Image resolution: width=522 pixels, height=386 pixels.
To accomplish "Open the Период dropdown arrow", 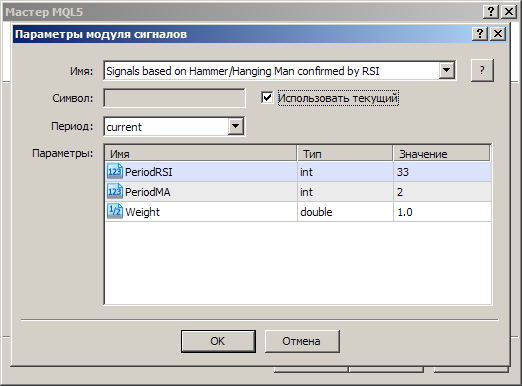I will (236, 126).
